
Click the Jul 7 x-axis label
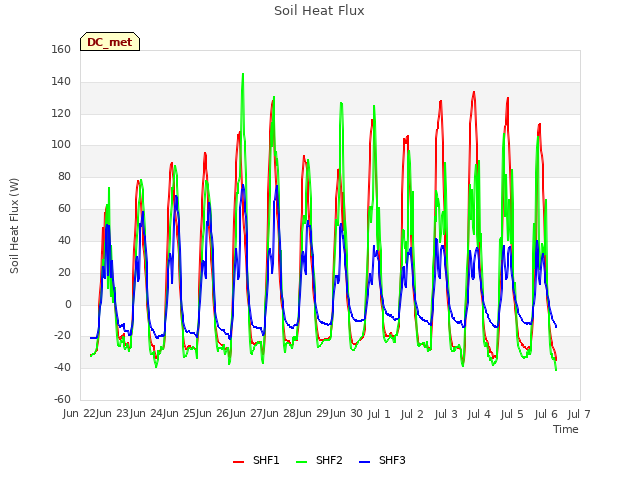tap(579, 414)
